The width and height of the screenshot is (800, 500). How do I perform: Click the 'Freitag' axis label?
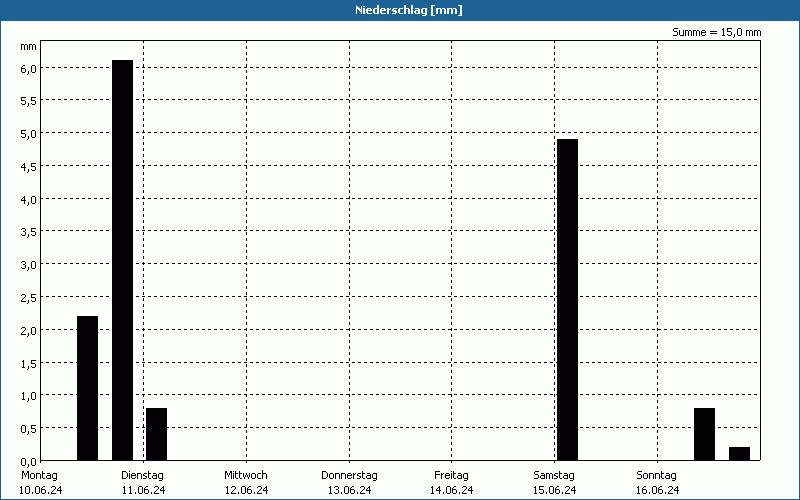[451, 475]
